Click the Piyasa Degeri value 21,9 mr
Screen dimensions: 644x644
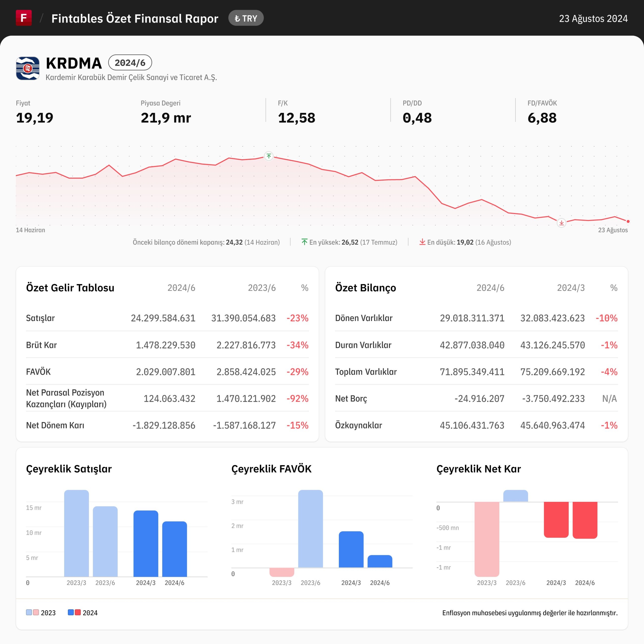point(166,118)
